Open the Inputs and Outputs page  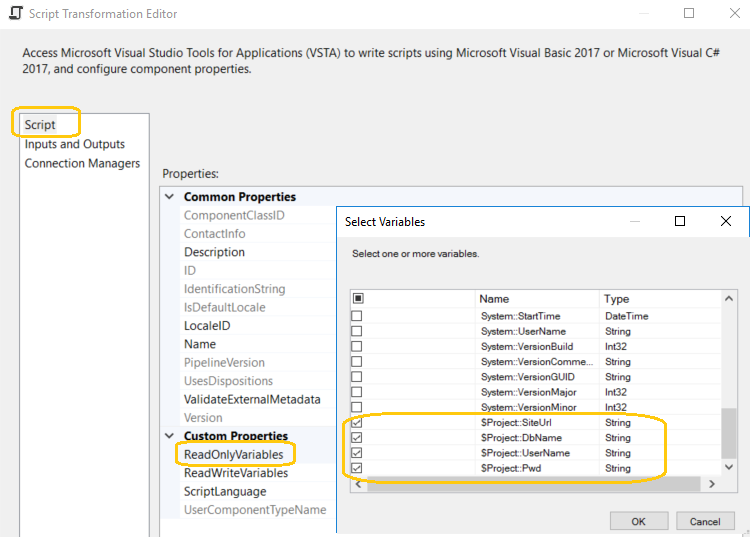coord(75,144)
